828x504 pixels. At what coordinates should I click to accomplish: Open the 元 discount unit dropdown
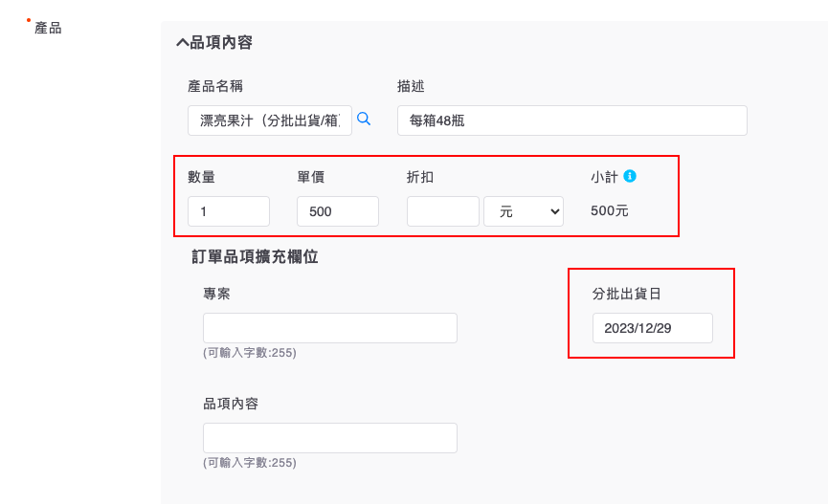[524, 211]
